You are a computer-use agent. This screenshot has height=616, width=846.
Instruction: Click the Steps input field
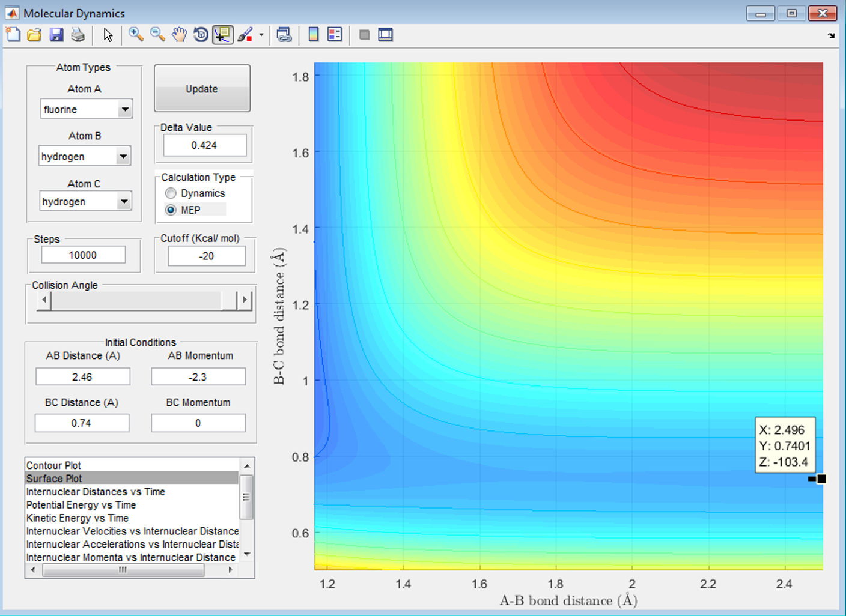coord(83,255)
